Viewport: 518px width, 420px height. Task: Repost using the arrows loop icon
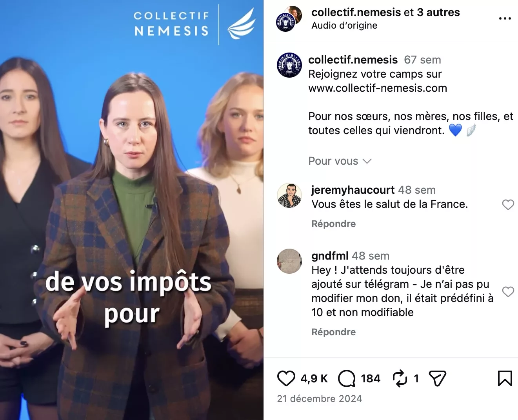400,378
